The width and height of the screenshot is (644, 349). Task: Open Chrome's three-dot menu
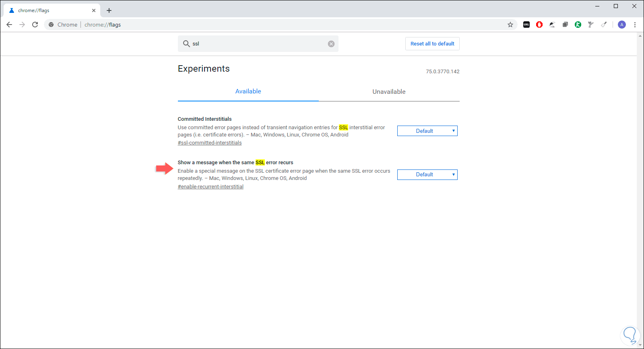(x=635, y=25)
